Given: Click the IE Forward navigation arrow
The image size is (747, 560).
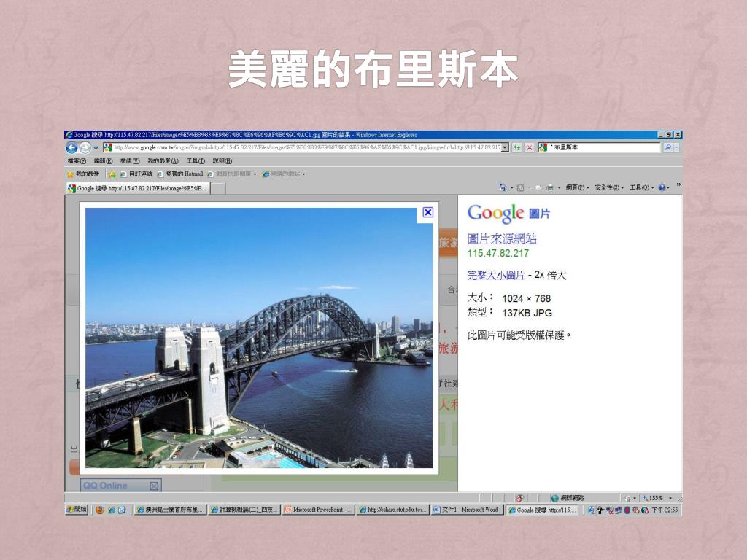Looking at the screenshot, I should click(85, 147).
